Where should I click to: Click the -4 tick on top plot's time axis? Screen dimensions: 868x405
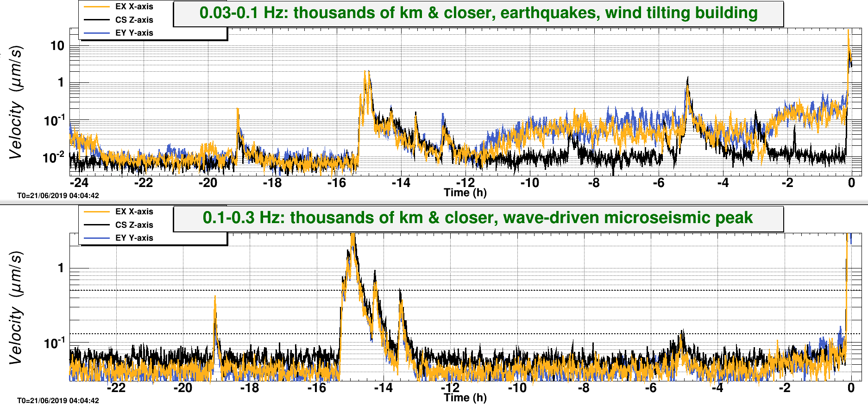click(723, 183)
